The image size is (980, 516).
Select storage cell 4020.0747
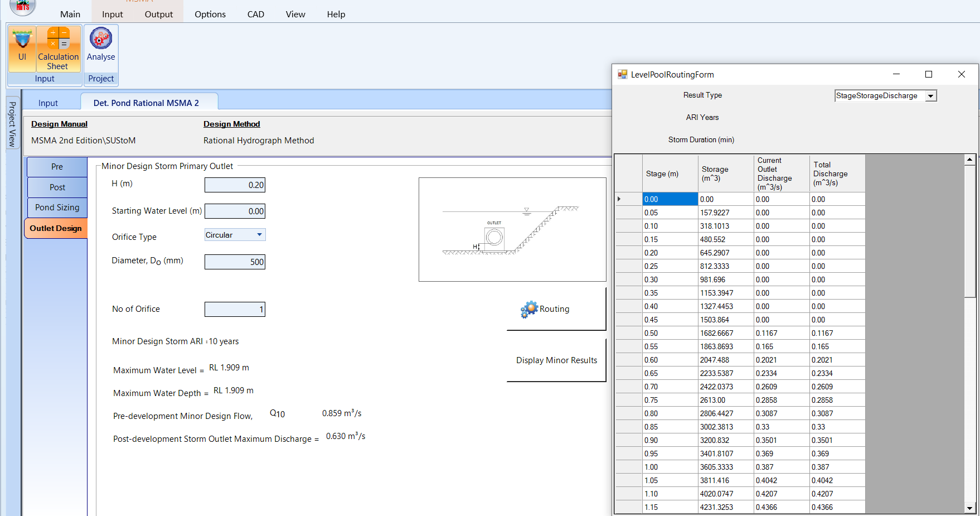point(726,494)
